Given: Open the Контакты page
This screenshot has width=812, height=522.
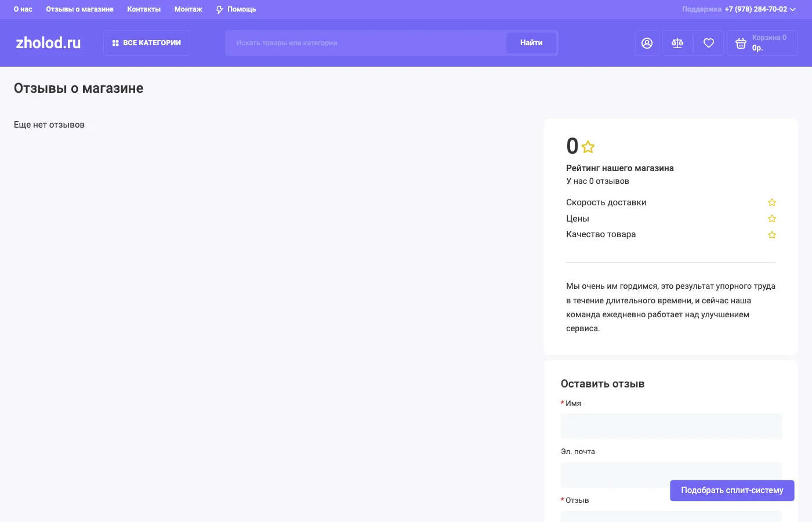Looking at the screenshot, I should pyautogui.click(x=144, y=9).
